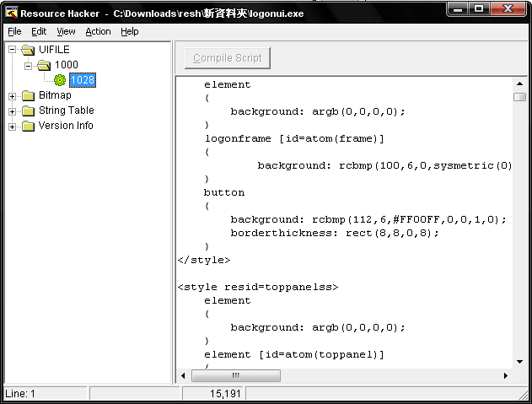This screenshot has width=532, height=404.
Task: Click the vertical scrollbar thumb
Action: [519, 97]
